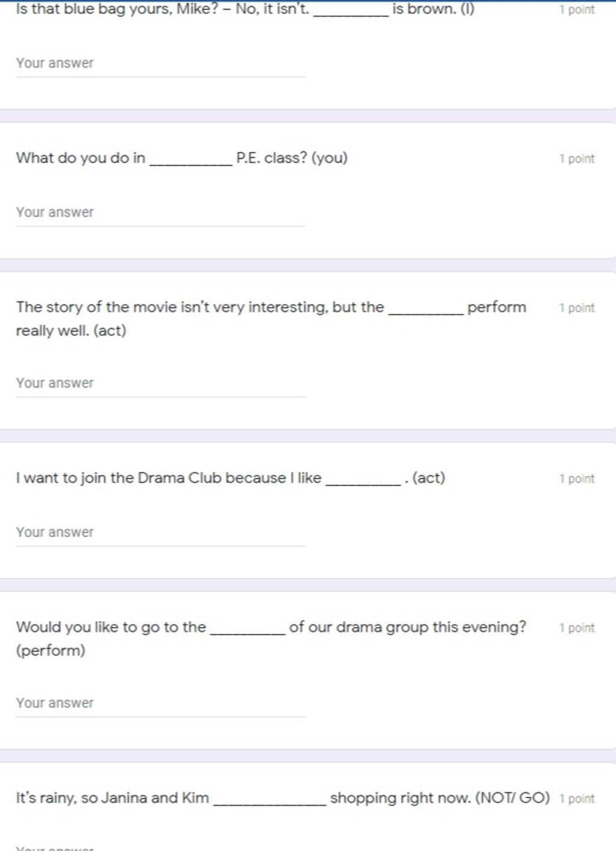Click the answer input for Drama Club question
Viewport: 616px width, 851px height.
[161, 533]
